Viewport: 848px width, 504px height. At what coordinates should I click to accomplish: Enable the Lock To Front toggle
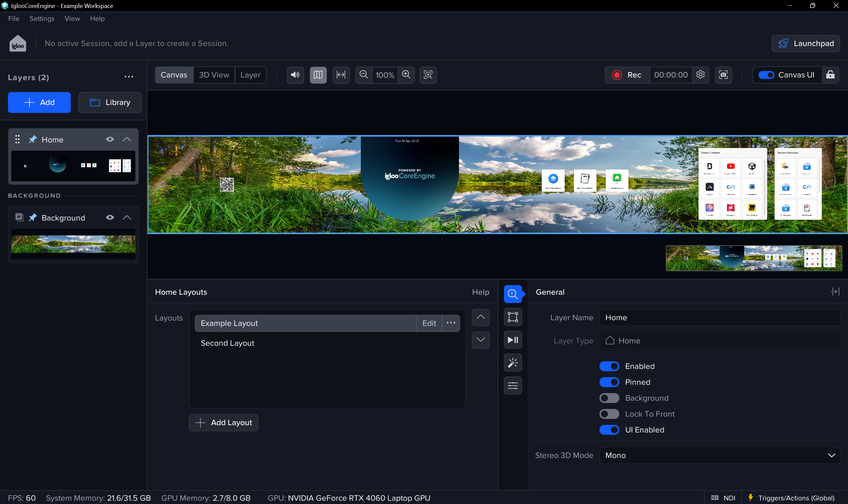pyautogui.click(x=609, y=414)
